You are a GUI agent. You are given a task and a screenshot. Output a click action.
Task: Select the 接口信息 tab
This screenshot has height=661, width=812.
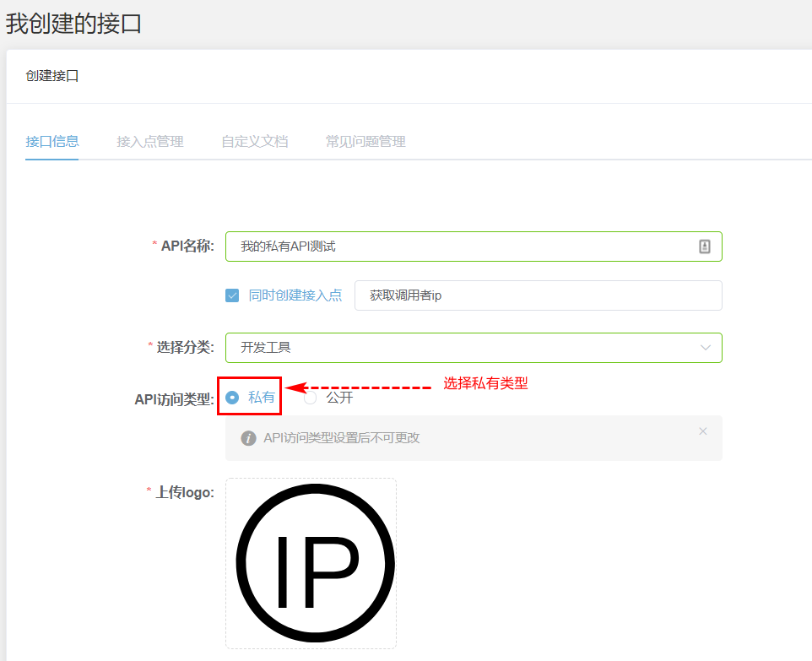52,142
